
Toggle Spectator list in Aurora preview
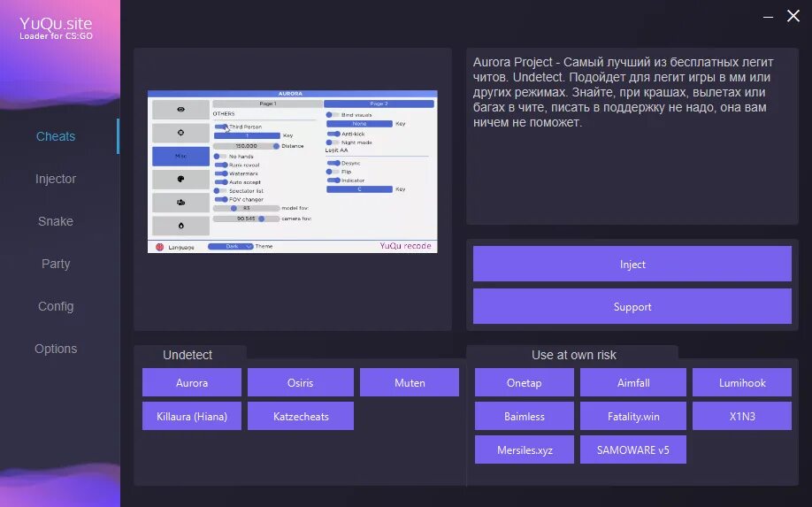pyautogui.click(x=220, y=190)
